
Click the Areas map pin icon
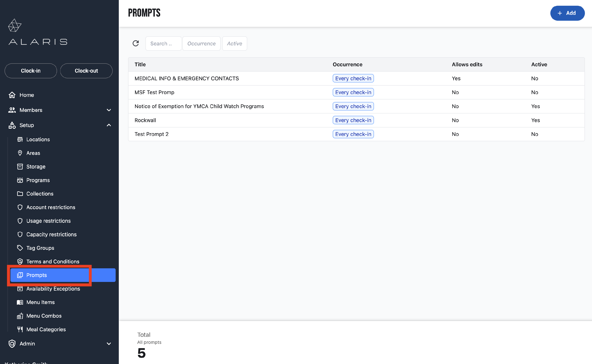20,153
